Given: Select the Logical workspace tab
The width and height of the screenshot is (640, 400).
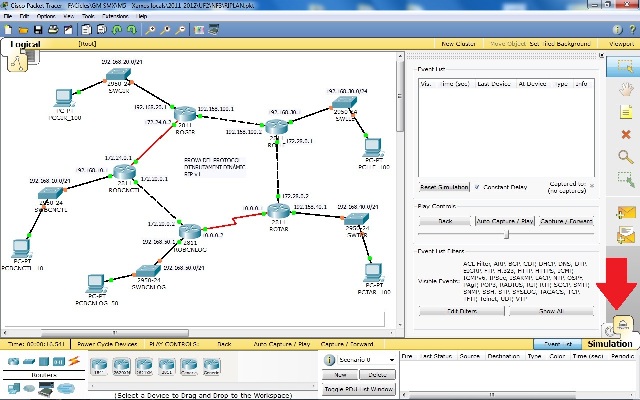Looking at the screenshot, I should point(27,45).
